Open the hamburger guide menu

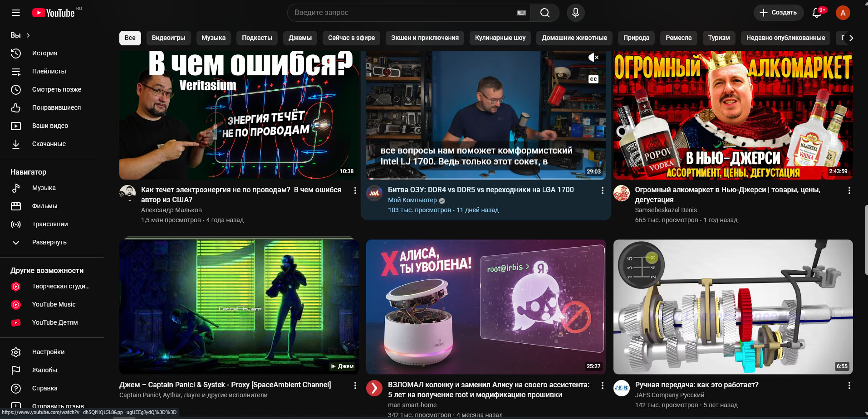pyautogui.click(x=16, y=13)
